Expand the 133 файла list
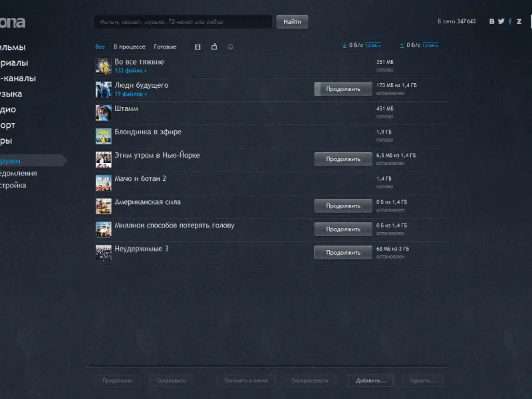532x399 pixels. [130, 70]
